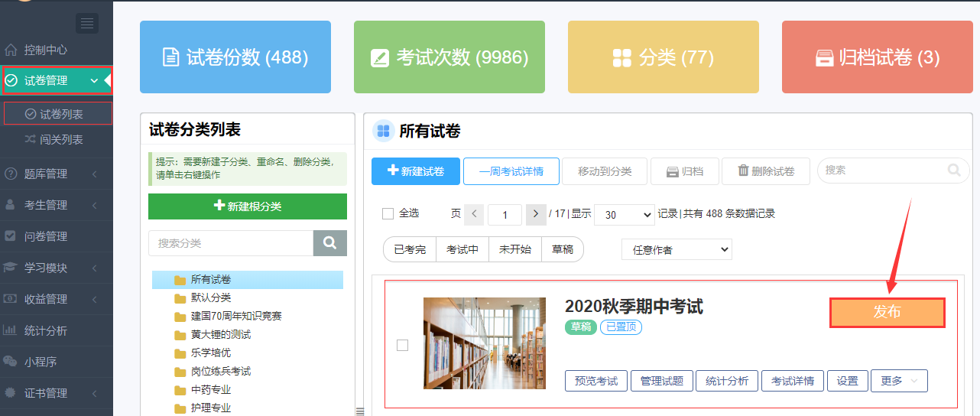This screenshot has height=416, width=980.
Task: Select 所有试卷 folder in category tree
Action: pyautogui.click(x=248, y=280)
